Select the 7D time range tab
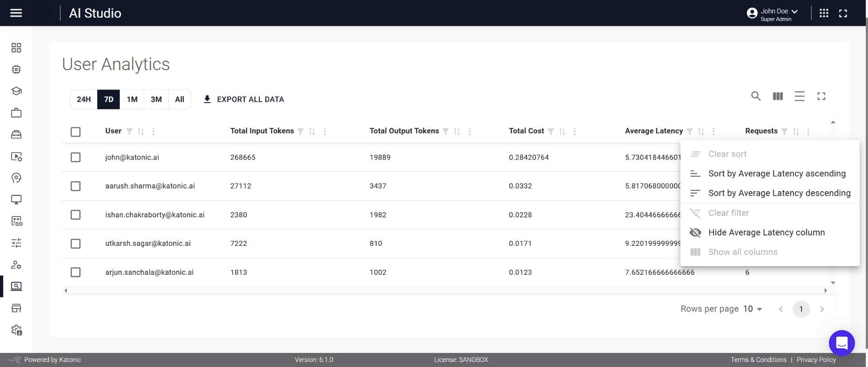 click(108, 99)
